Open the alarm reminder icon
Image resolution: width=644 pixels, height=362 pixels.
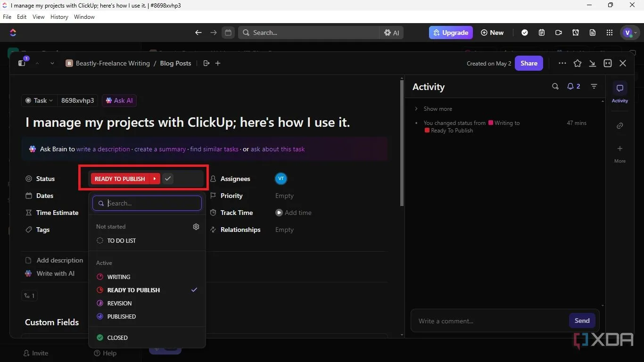576,33
